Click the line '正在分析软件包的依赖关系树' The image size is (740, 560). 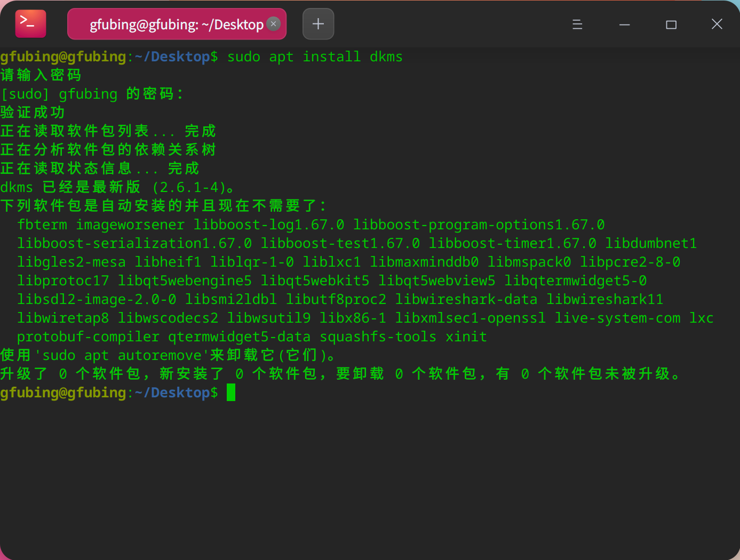click(x=108, y=150)
